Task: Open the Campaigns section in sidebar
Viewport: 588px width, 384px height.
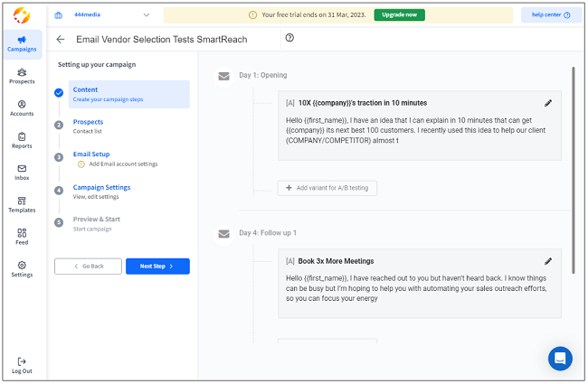Action: point(22,43)
